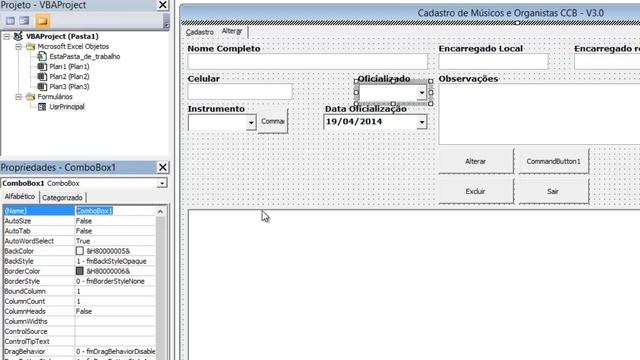This screenshot has width=640, height=360.
Task: Select the Cadastro tab on the form
Action: point(200,32)
